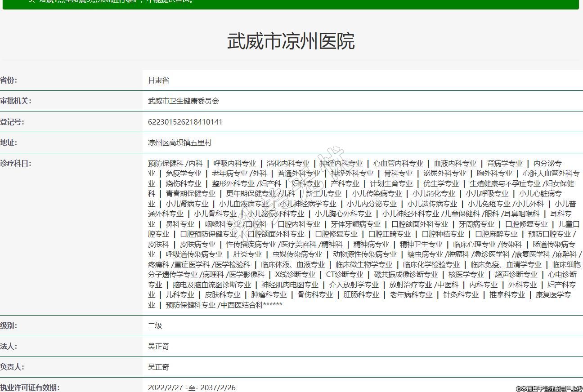Click the 诊疗科目 field label
This screenshot has width=583, height=392.
coord(16,163)
